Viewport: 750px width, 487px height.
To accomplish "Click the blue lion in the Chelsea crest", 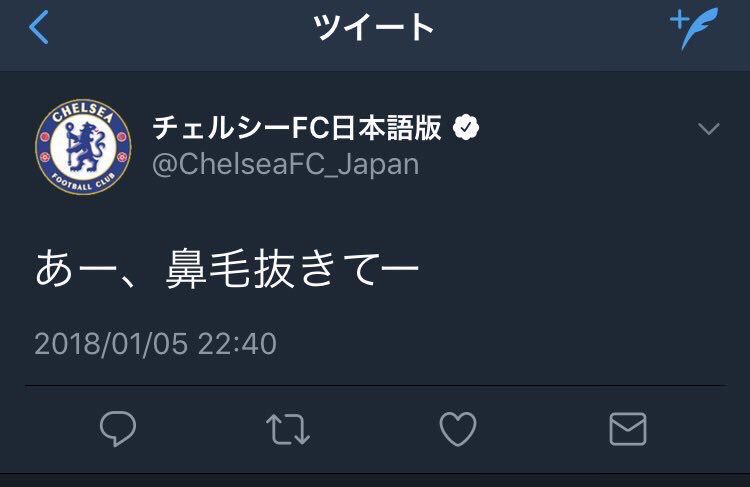I will pos(83,146).
